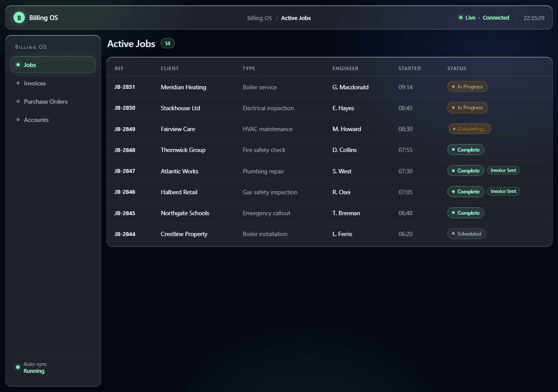Screen dimensions: 558x392
Task: Click Complete badge for Atlantic Works
Action: (x=466, y=171)
